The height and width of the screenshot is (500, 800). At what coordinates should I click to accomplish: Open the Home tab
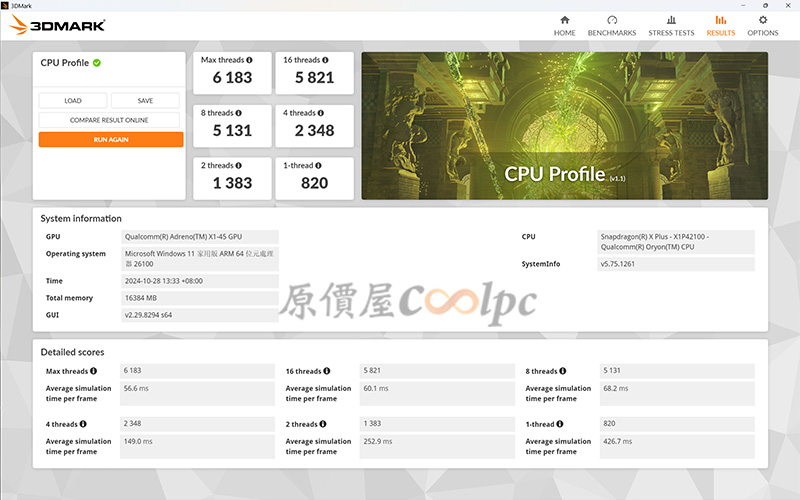click(564, 26)
